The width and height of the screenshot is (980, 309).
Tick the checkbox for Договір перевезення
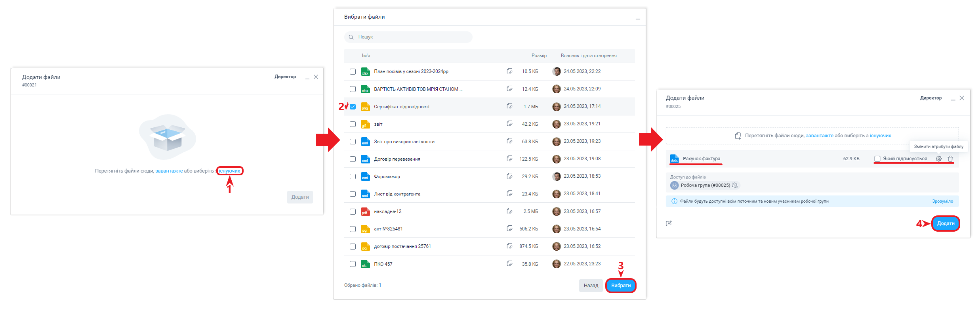pos(353,159)
